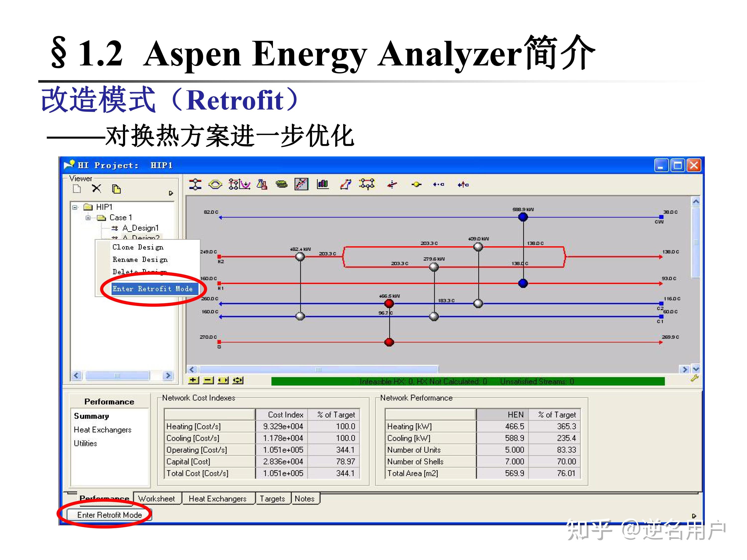The height and width of the screenshot is (560, 747).
Task: Click the diagram scroll down arrow
Action: [696, 369]
